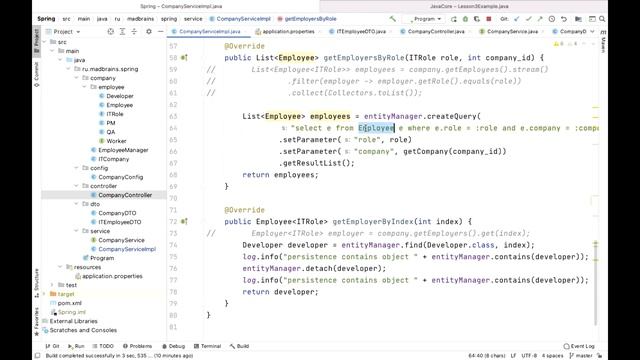Open the Project view selector dropdown
Screen dimensions: 640x360
[x=63, y=31]
